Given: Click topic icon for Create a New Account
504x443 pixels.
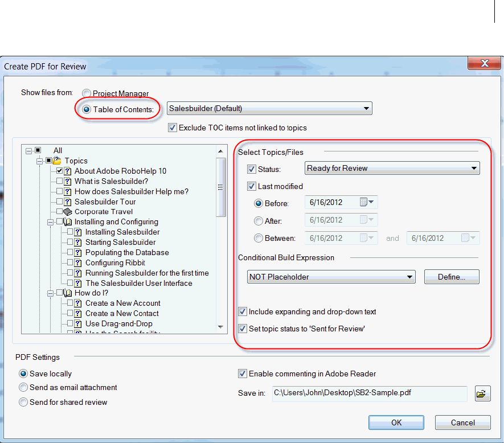Looking at the screenshot, I should (78, 303).
